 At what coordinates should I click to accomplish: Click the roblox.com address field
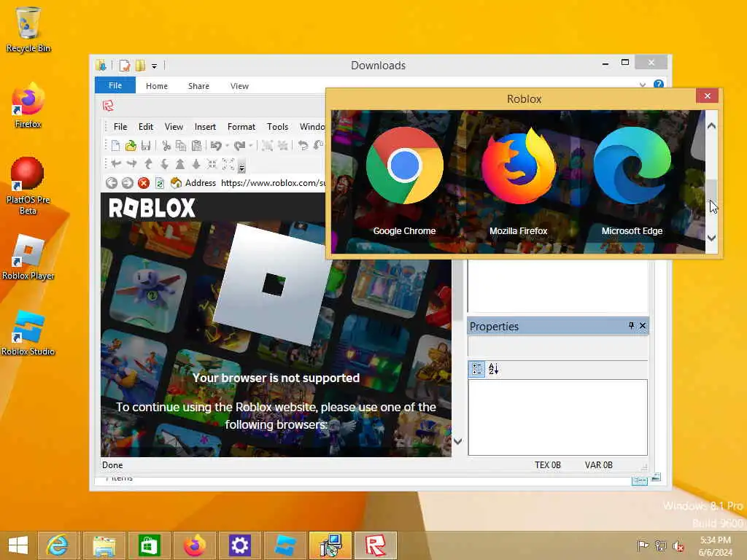click(273, 183)
